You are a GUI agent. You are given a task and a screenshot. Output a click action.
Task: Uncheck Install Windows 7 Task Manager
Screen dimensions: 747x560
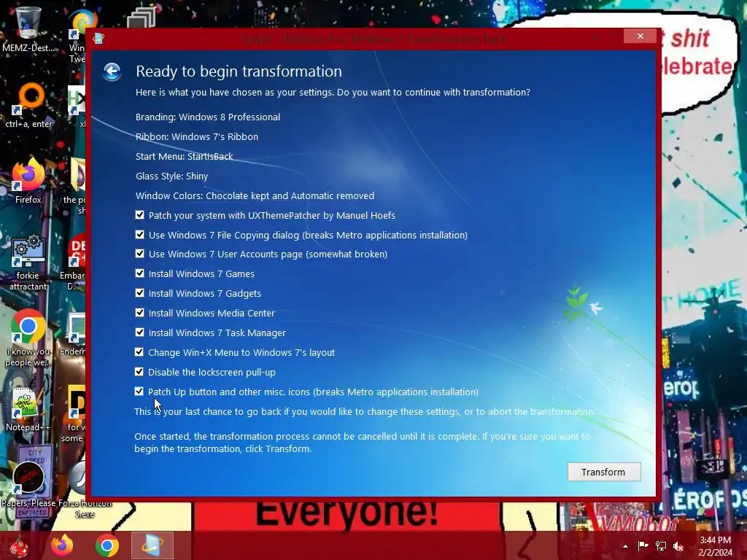pos(139,332)
